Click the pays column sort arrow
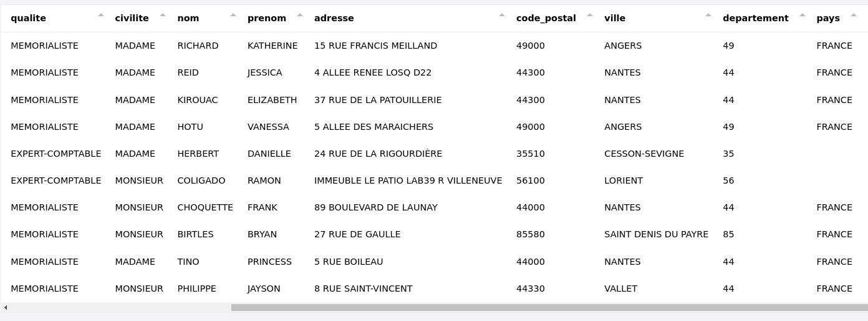The image size is (868, 321). 854,15
